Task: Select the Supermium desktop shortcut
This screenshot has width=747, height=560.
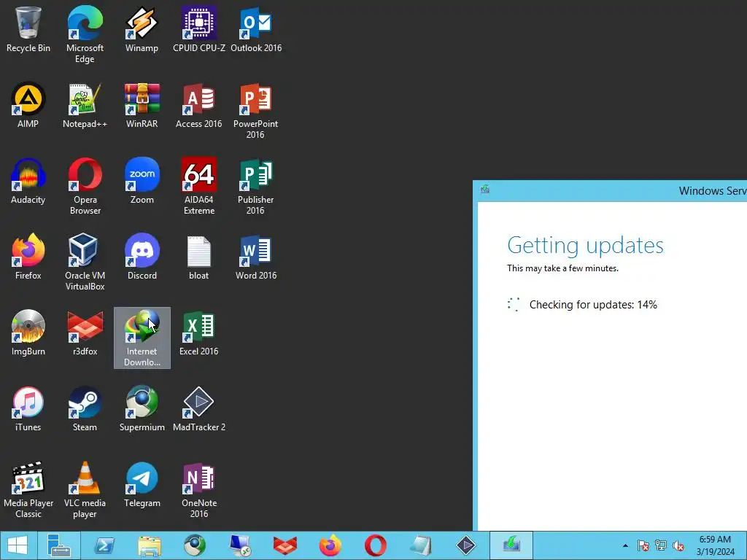Action: (142, 408)
